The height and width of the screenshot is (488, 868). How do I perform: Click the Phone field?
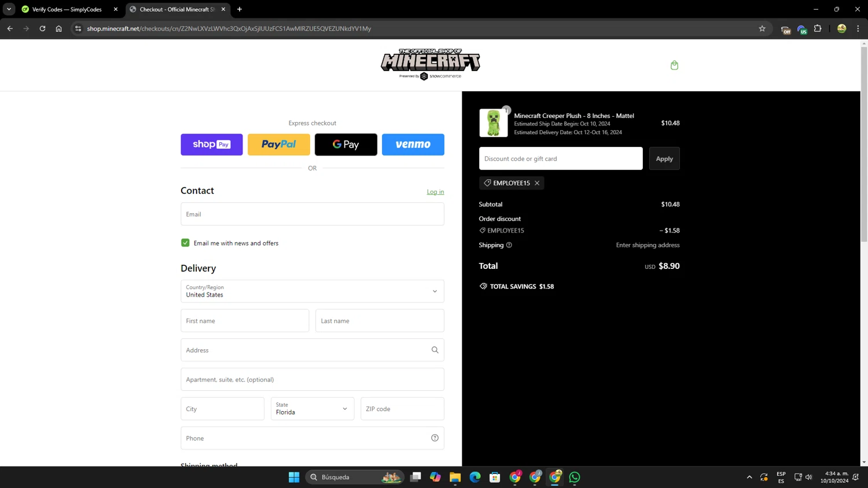[312, 438]
